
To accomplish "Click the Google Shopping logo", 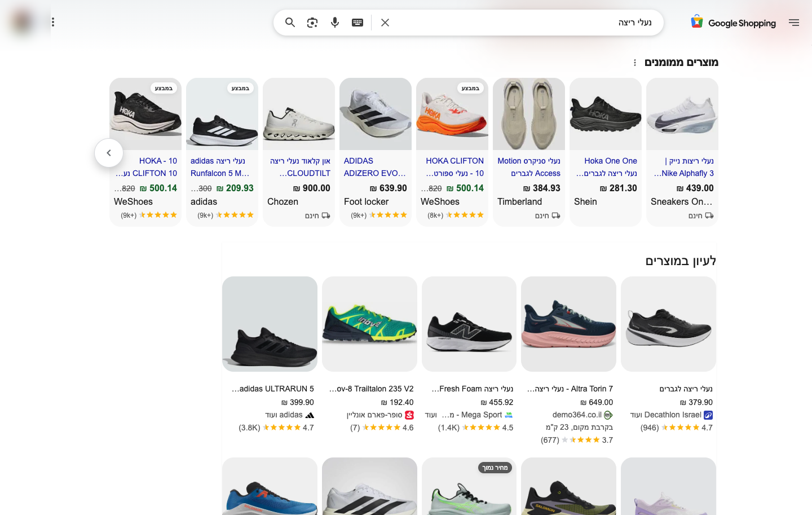I will click(733, 23).
